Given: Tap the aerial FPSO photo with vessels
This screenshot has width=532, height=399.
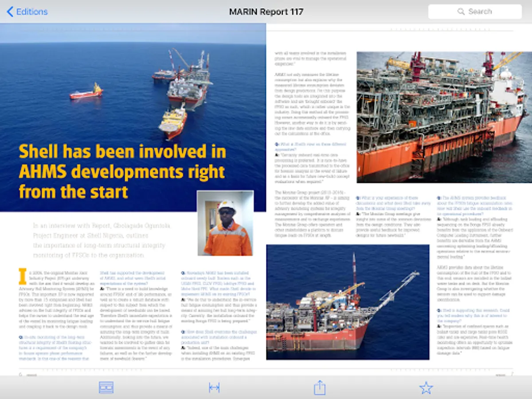Looking at the screenshot, I should pyautogui.click(x=133, y=117).
